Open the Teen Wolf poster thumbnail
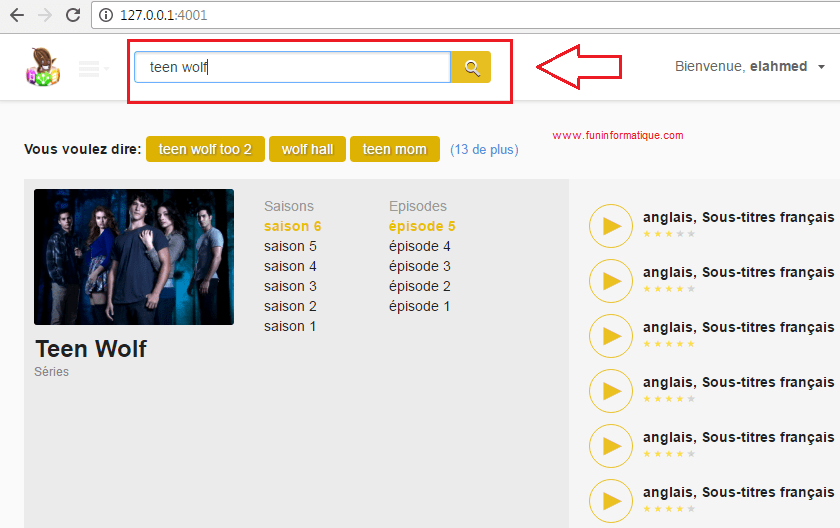 (x=134, y=257)
